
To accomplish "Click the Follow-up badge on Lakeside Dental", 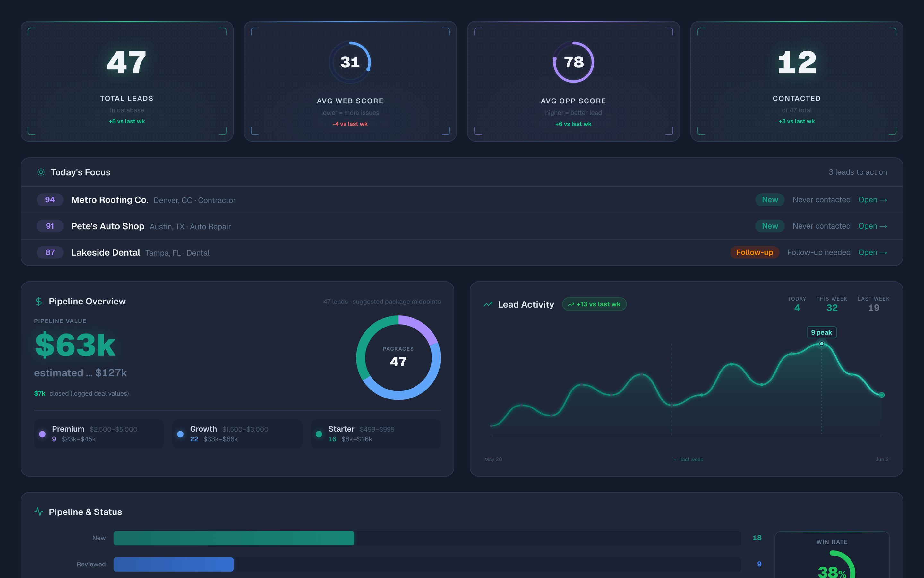I will tap(755, 253).
